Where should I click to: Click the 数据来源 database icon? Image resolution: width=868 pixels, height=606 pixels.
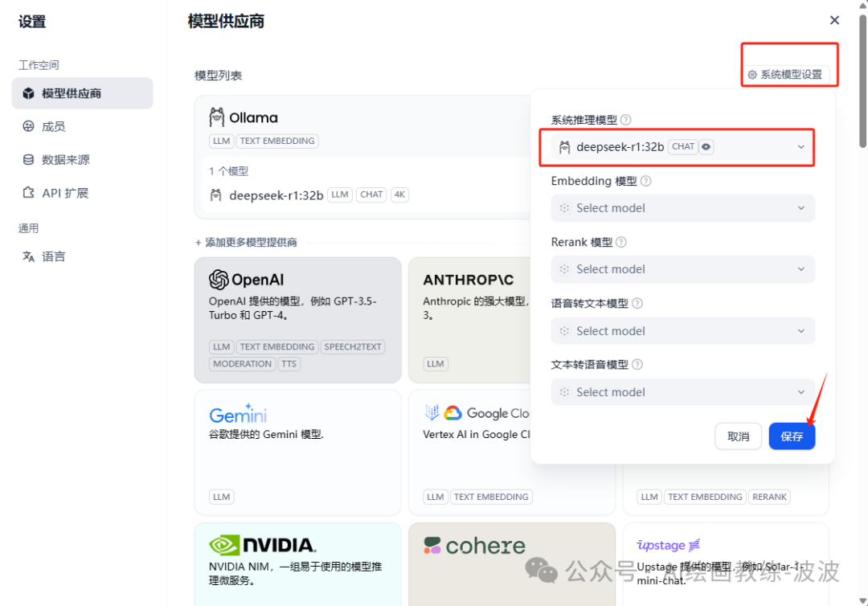coord(28,159)
